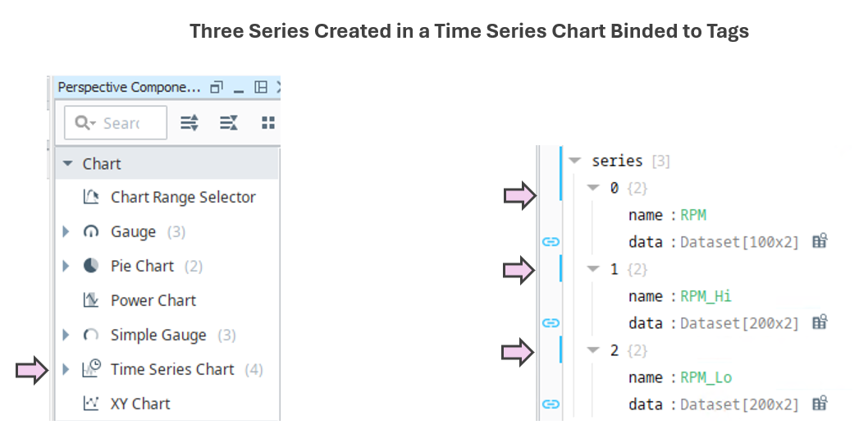Click binding link icon for RPM data
This screenshot has height=443, width=868.
tap(550, 241)
